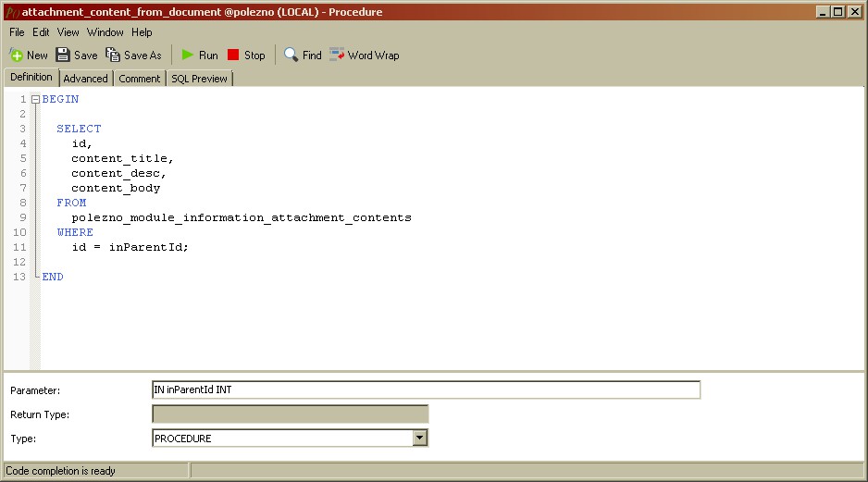Click polezno_module_information_attachment_contents table name
The image size is (868, 482).
click(x=242, y=218)
